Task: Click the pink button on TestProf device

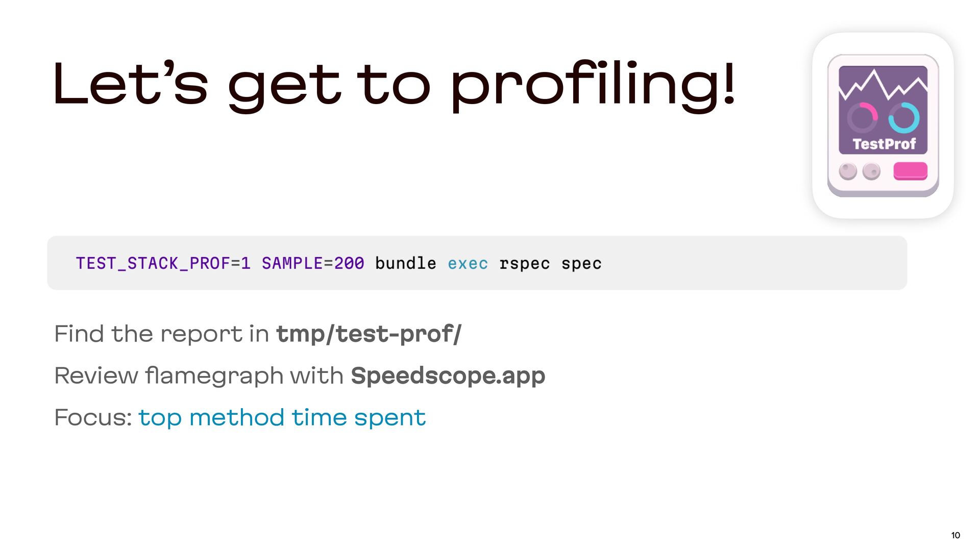Action: point(910,171)
